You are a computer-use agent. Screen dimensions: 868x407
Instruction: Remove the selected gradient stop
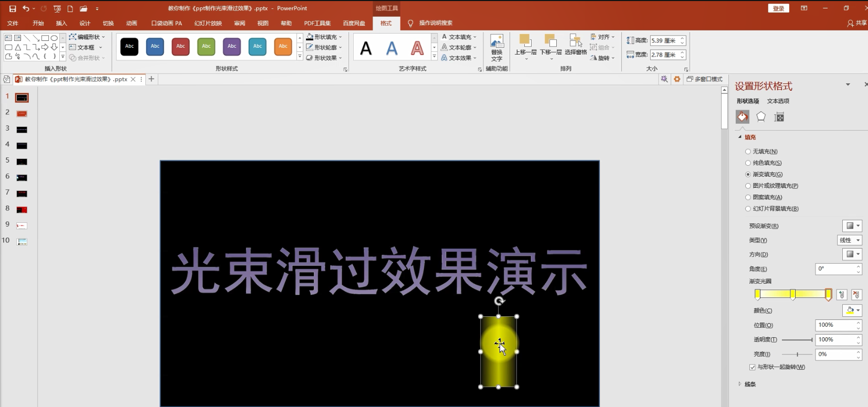856,295
